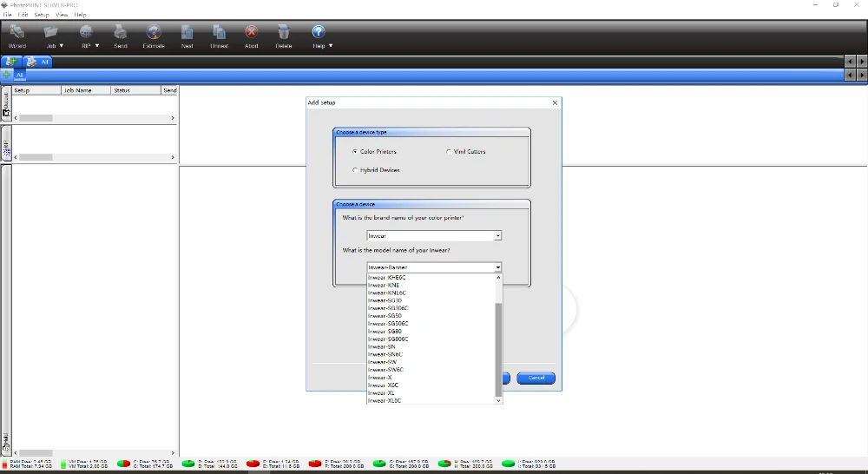Click the model list scroll up arrow
This screenshot has width=868, height=474.
tap(498, 278)
